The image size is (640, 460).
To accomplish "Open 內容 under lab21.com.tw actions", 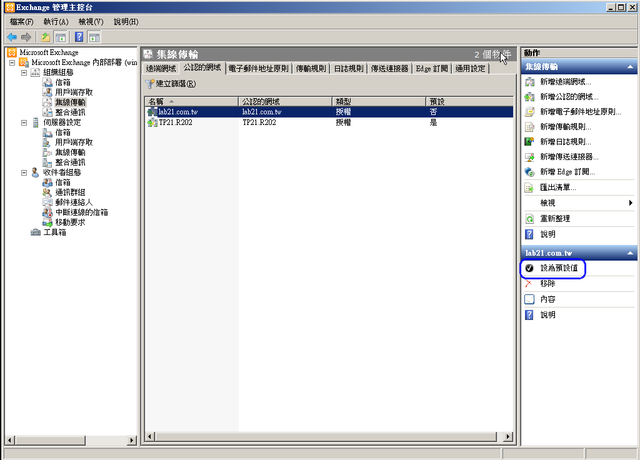I will tap(548, 299).
